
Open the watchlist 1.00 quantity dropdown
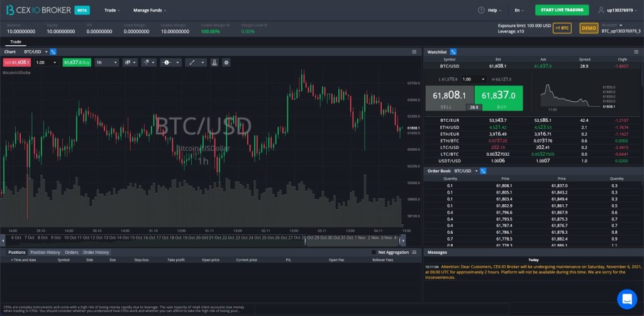474,79
